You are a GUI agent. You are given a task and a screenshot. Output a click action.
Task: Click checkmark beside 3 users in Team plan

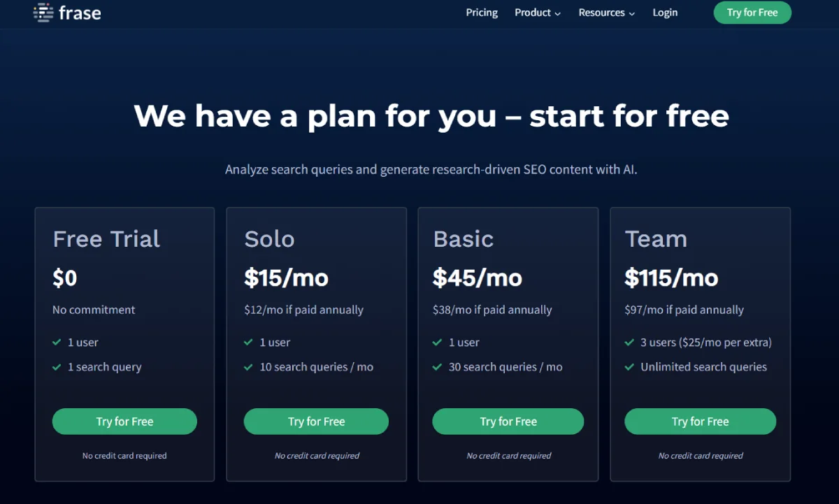point(629,343)
